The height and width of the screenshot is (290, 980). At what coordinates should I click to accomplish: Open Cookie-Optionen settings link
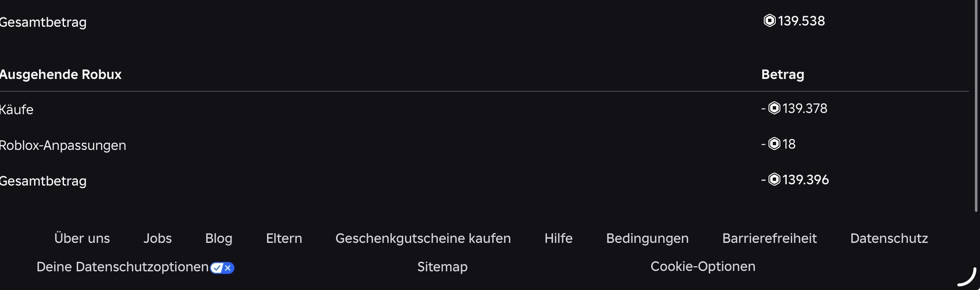coord(703,266)
